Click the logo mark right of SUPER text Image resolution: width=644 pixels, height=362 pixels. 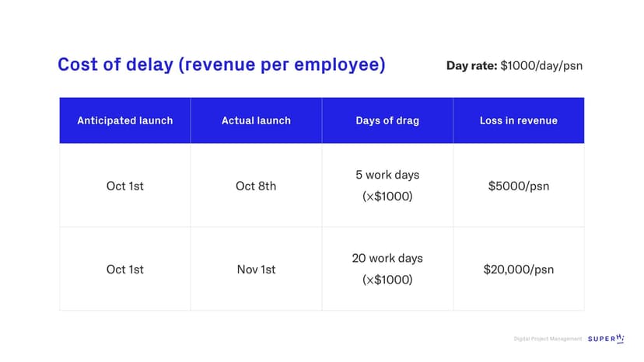pyautogui.click(x=620, y=338)
